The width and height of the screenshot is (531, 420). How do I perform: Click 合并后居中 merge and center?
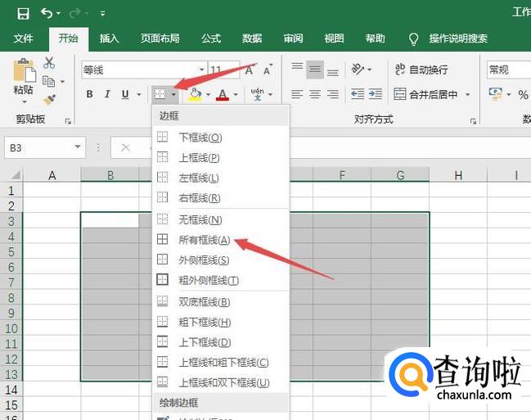425,94
